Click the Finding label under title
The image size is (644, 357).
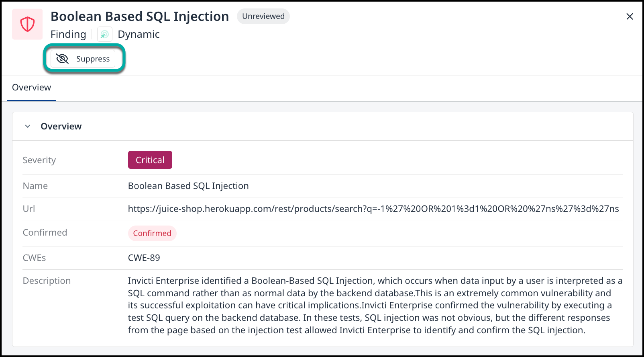[x=68, y=35]
